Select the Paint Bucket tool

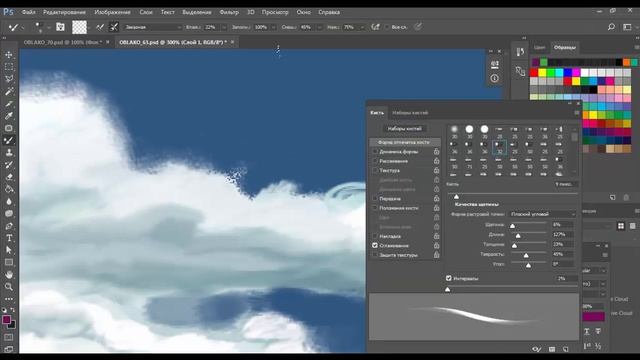[x=9, y=189]
